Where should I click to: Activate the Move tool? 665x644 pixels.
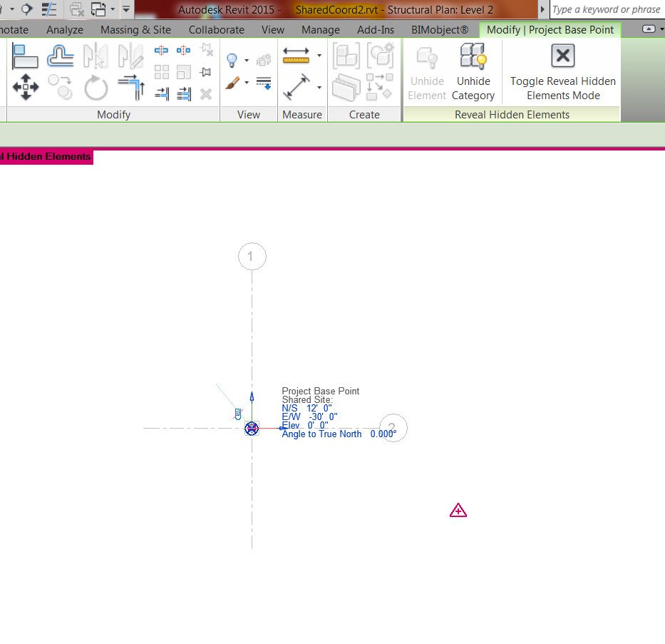[26, 87]
